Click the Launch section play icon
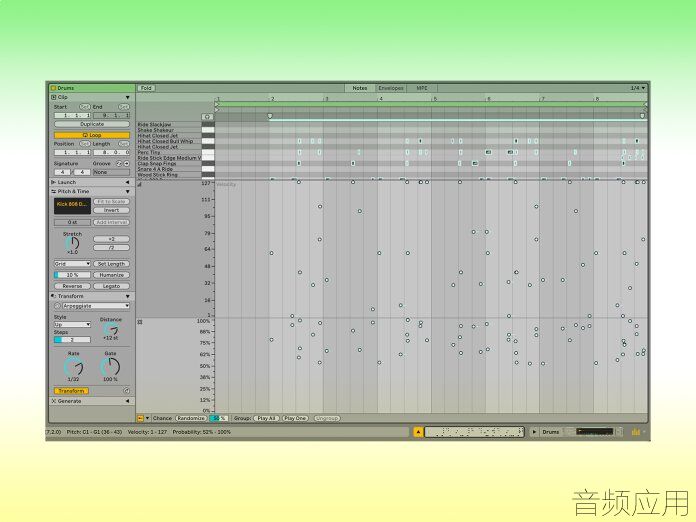 (x=54, y=182)
